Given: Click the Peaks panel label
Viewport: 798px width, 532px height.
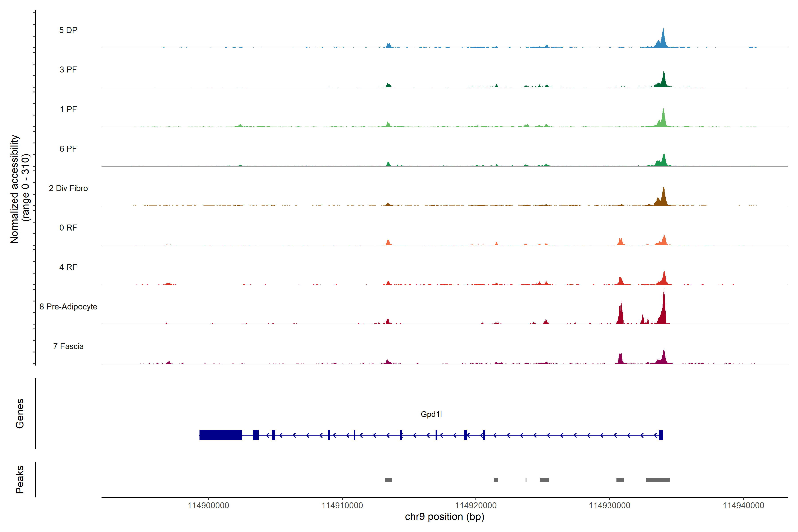Looking at the screenshot, I should click(20, 479).
